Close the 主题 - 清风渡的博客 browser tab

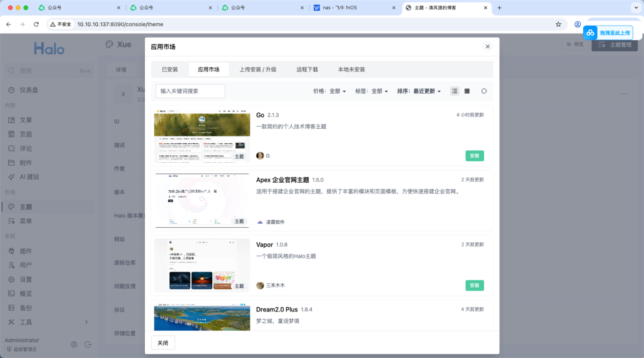point(485,8)
